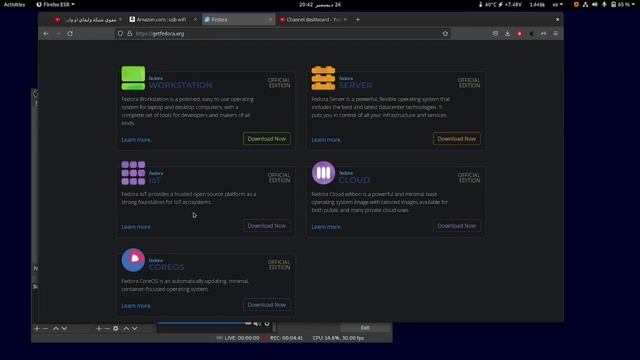Open source properties gear in OBS

(116, 328)
